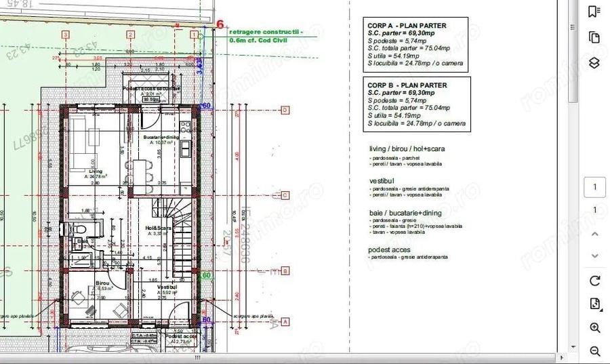Open the bookmarks panel icon
This screenshot has height=364, width=610.
tap(594, 12)
